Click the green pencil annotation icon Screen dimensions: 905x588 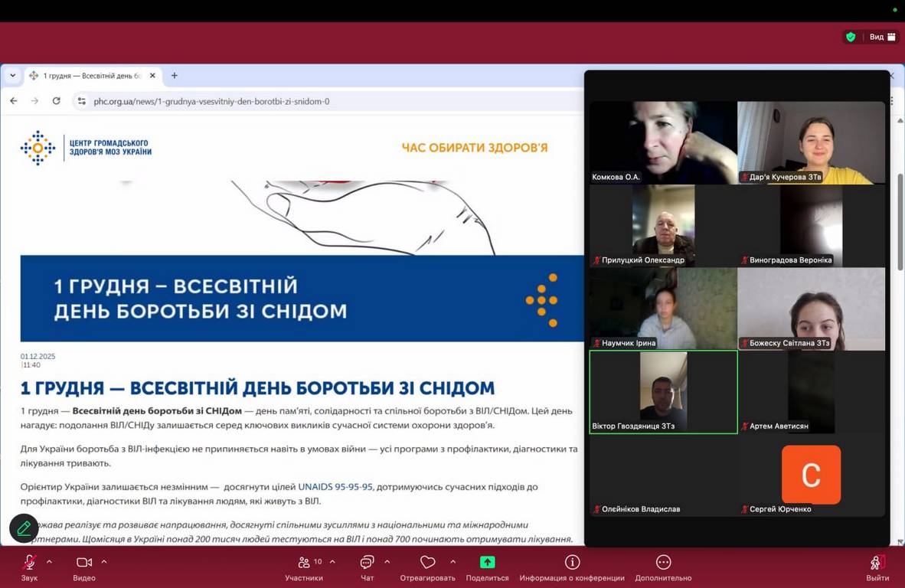click(24, 528)
